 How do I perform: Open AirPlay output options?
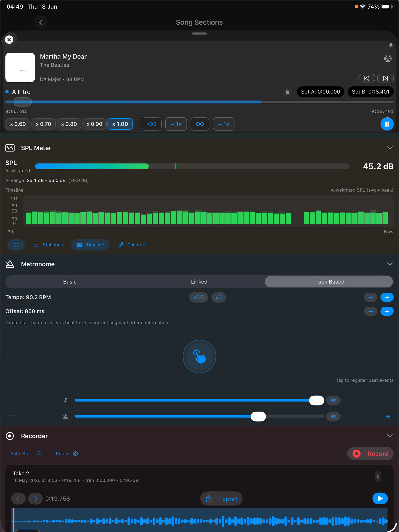coord(388,58)
